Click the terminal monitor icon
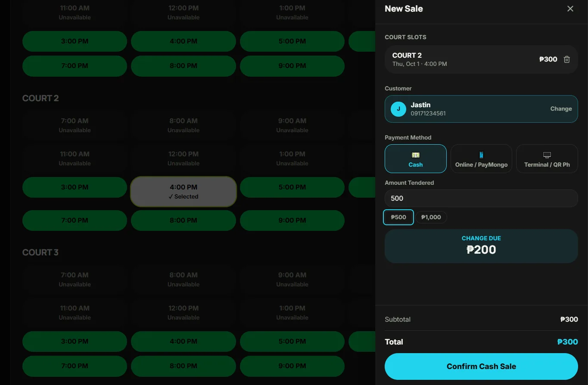 pyautogui.click(x=547, y=155)
